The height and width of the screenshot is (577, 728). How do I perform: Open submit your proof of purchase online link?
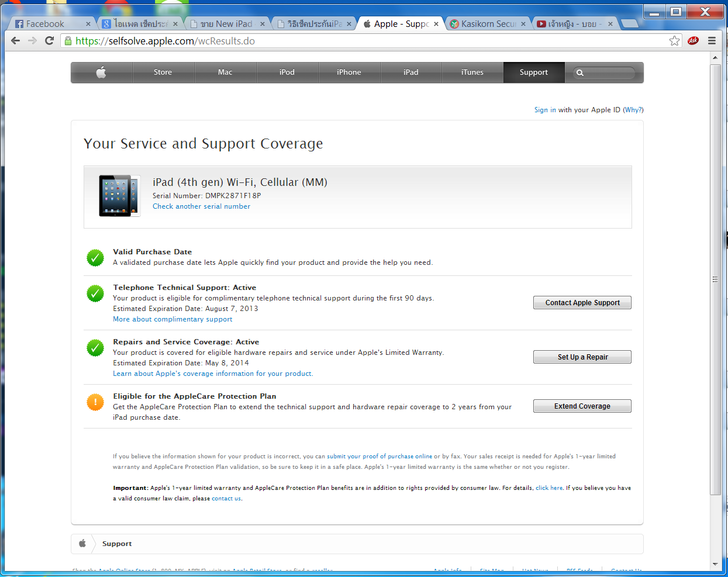point(379,457)
